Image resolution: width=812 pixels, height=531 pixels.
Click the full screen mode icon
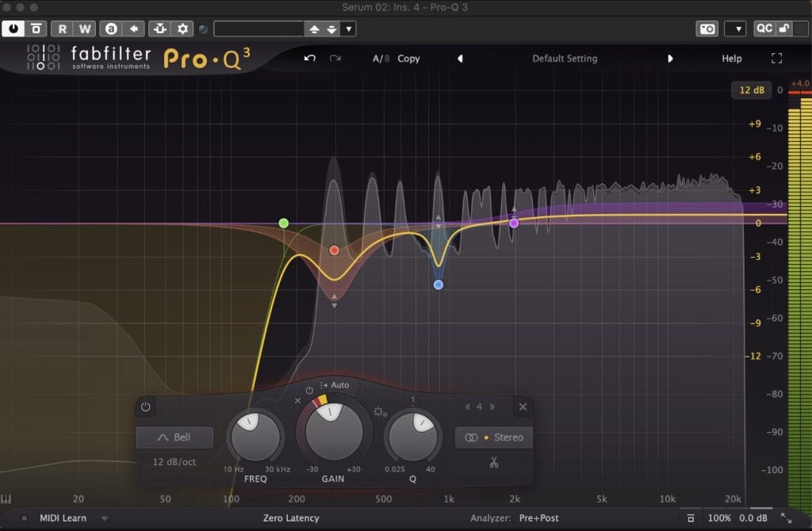[776, 59]
